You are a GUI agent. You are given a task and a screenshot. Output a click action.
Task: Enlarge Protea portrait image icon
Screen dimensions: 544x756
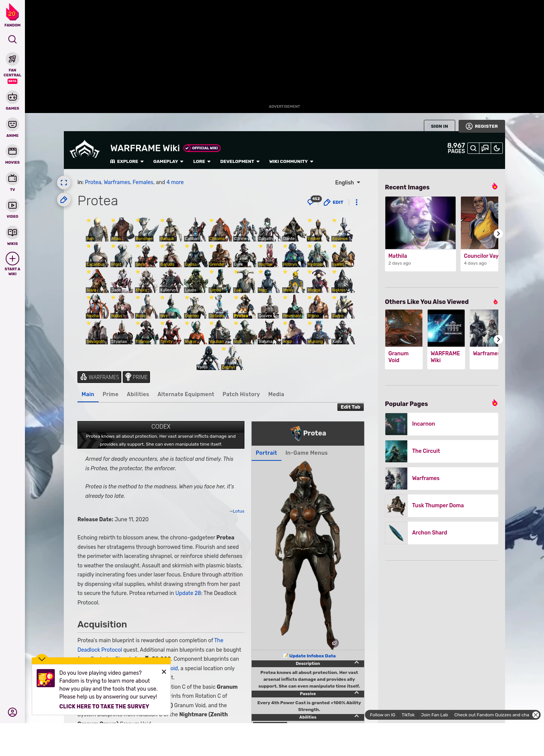(x=334, y=643)
